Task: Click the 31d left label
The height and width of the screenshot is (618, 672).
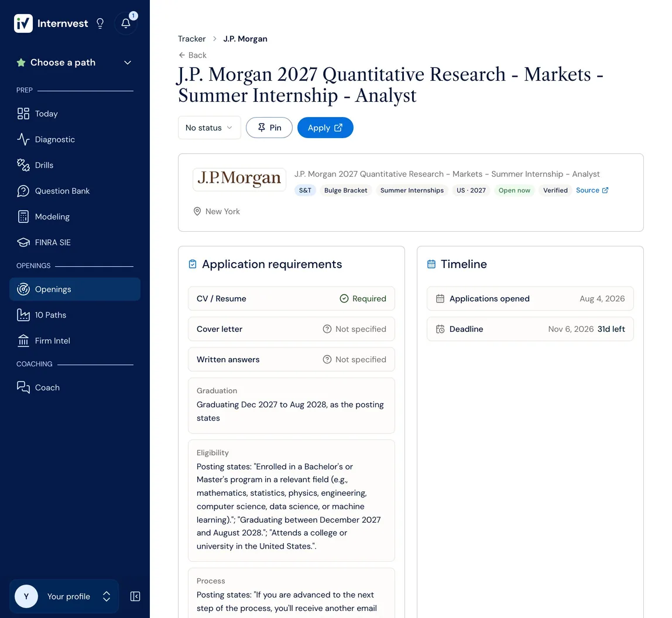Action: click(611, 329)
